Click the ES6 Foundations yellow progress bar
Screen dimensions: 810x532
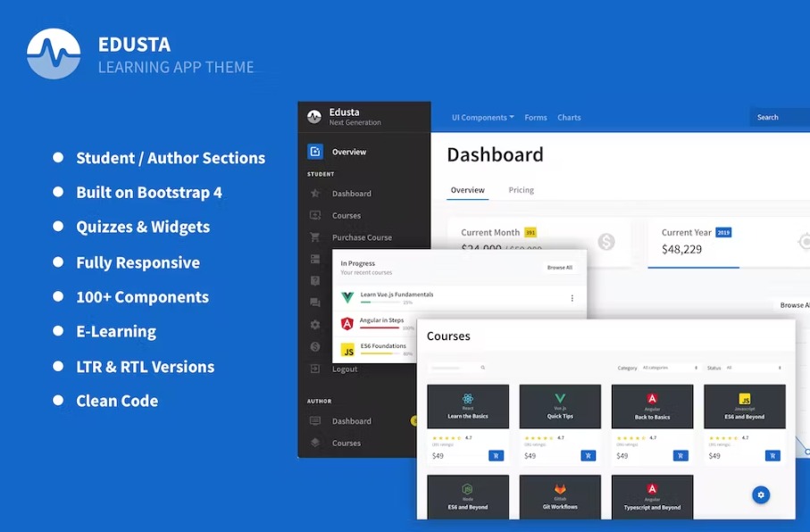(380, 353)
